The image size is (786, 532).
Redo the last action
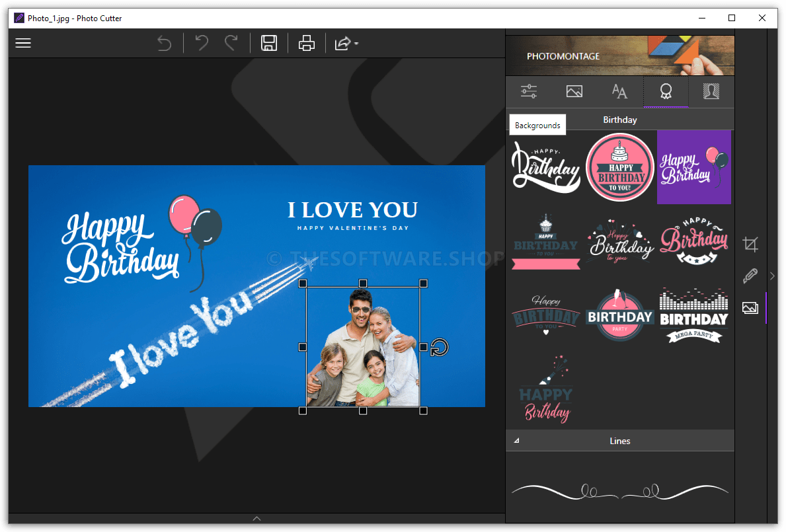click(x=231, y=42)
